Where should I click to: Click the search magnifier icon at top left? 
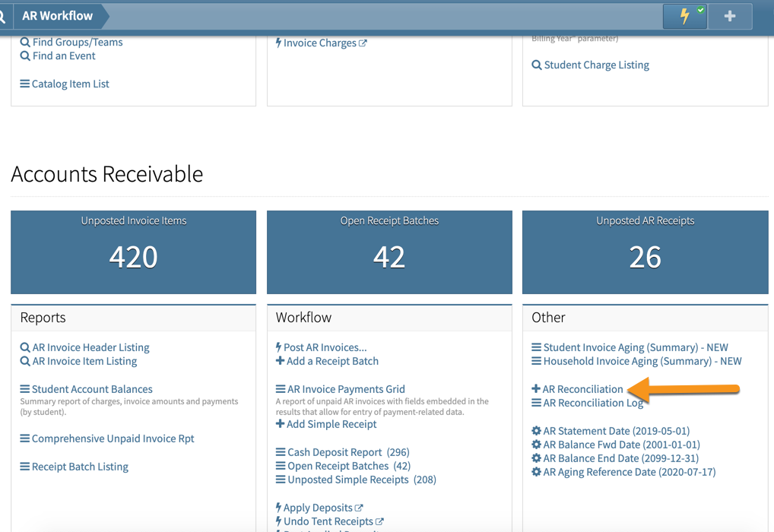pos(4,16)
